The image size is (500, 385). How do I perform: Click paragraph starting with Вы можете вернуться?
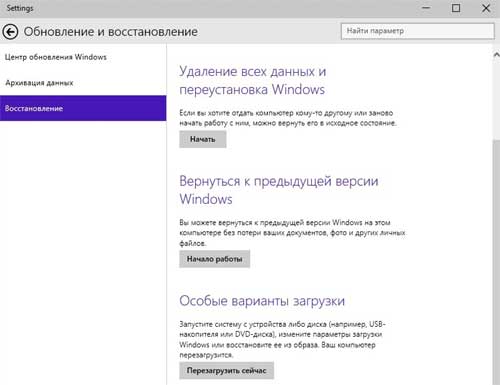point(292,233)
